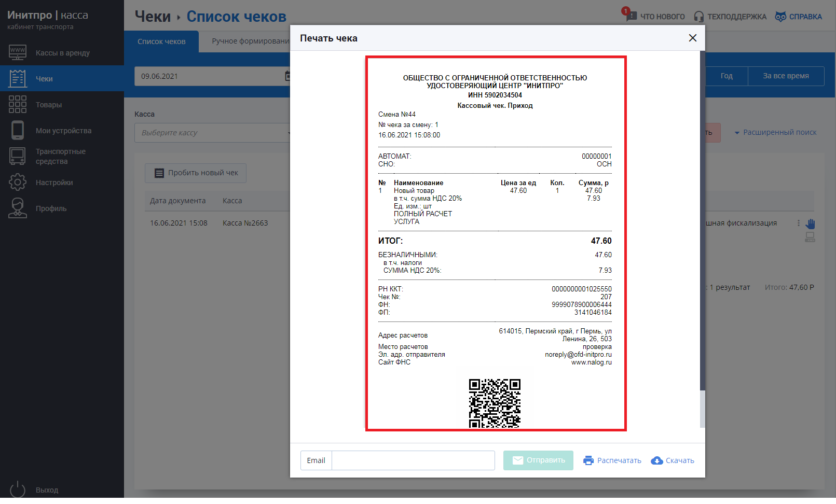The image size is (836, 504).
Task: Open Профиль user icon
Action: (x=18, y=208)
